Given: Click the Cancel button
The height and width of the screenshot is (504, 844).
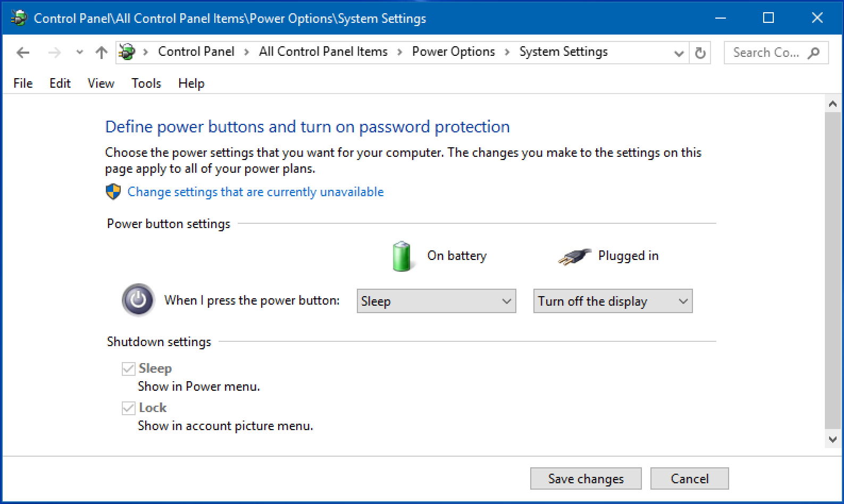Looking at the screenshot, I should coord(689,478).
